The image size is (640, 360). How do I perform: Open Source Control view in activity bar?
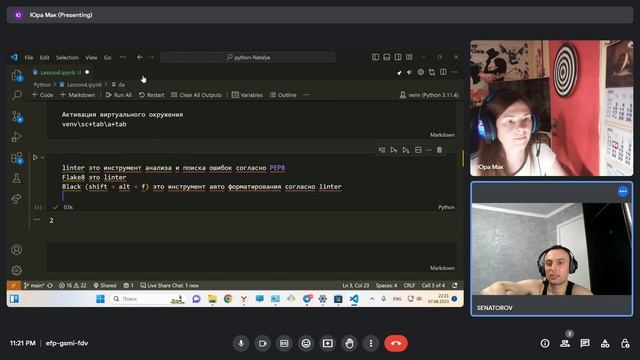click(17, 116)
